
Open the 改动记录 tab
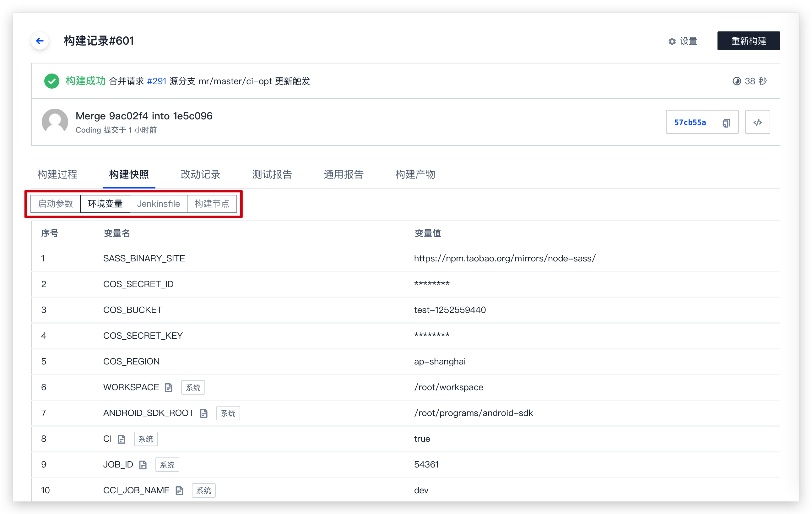[200, 174]
